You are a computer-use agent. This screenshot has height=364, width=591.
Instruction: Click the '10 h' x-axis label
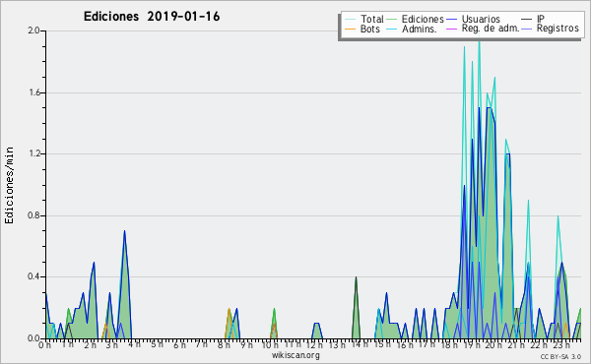click(270, 345)
